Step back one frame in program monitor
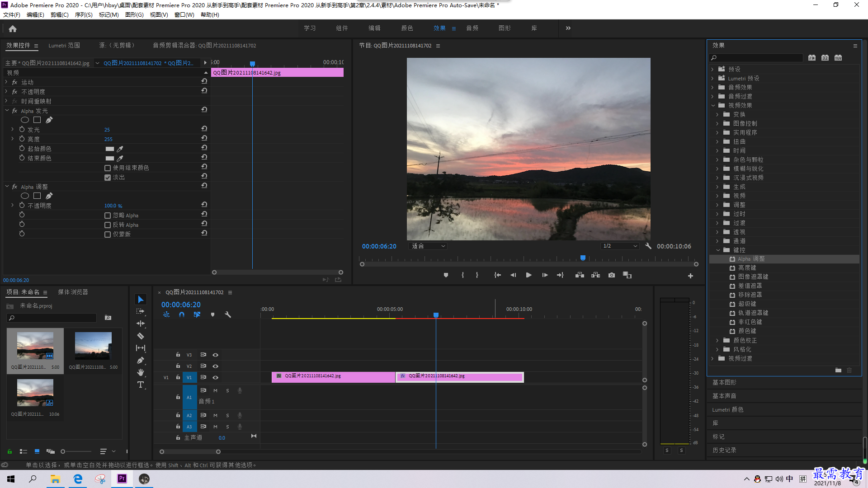The image size is (868, 488). [513, 275]
